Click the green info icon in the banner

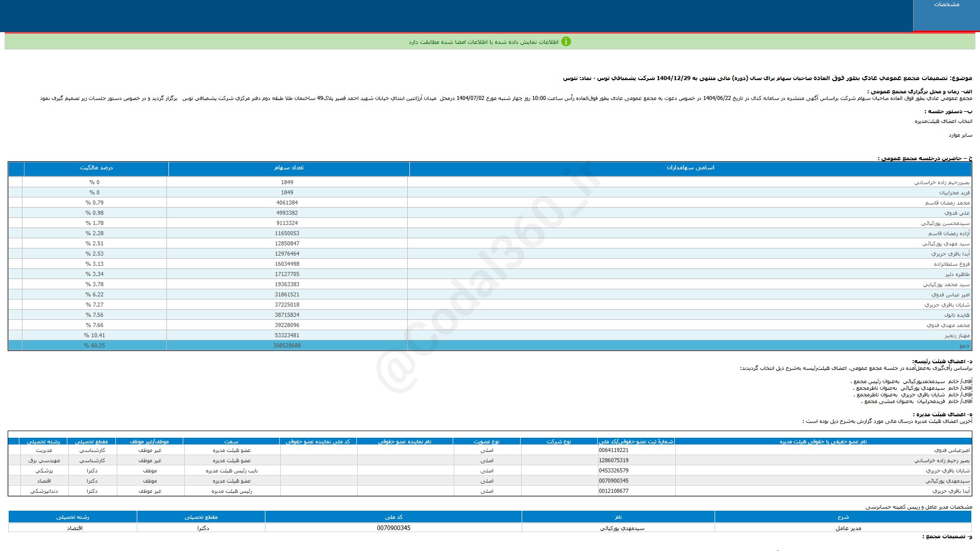pyautogui.click(x=566, y=42)
